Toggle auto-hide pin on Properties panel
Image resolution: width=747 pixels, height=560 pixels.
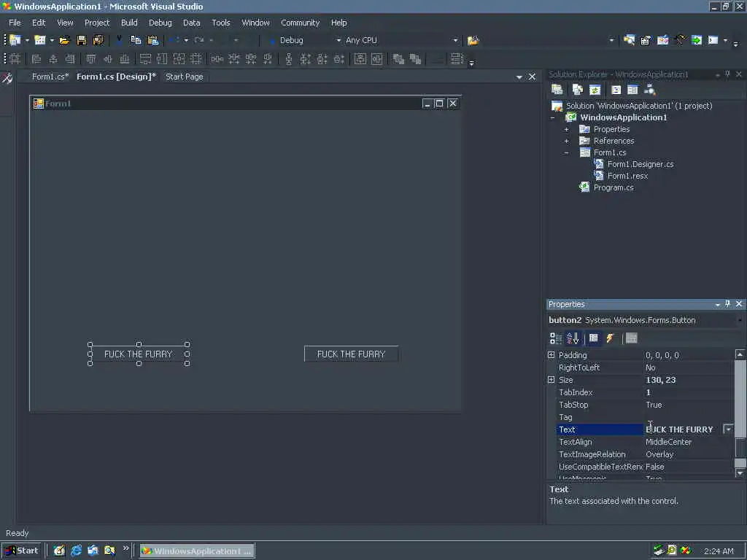click(x=727, y=304)
